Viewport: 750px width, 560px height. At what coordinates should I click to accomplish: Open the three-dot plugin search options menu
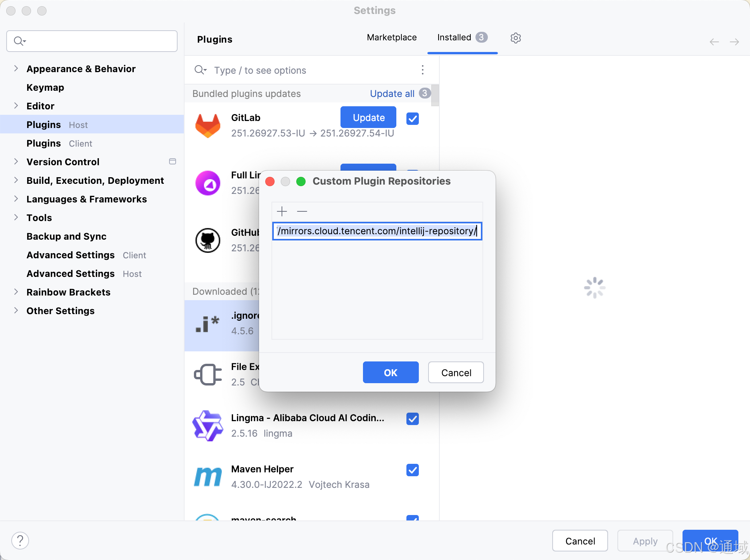(423, 70)
